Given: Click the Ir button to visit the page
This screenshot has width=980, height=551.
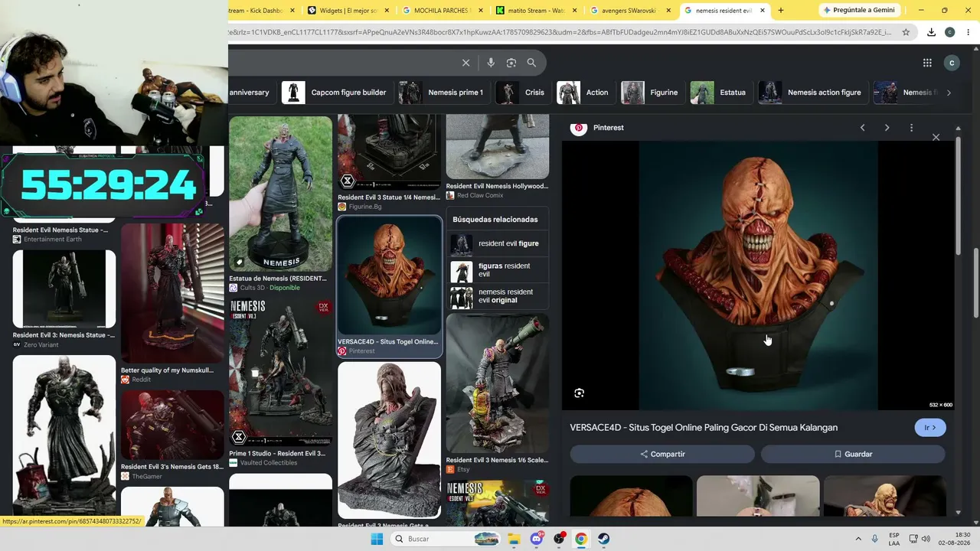Looking at the screenshot, I should tap(930, 428).
